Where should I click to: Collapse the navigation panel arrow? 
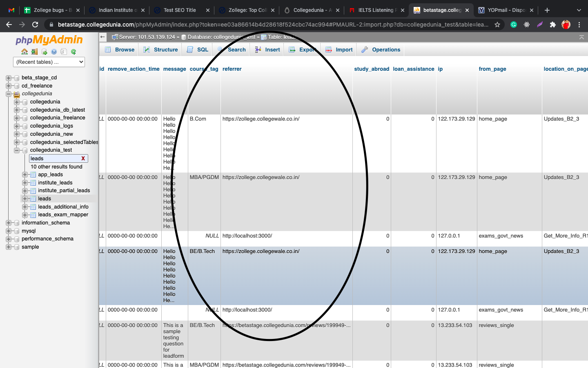102,37
